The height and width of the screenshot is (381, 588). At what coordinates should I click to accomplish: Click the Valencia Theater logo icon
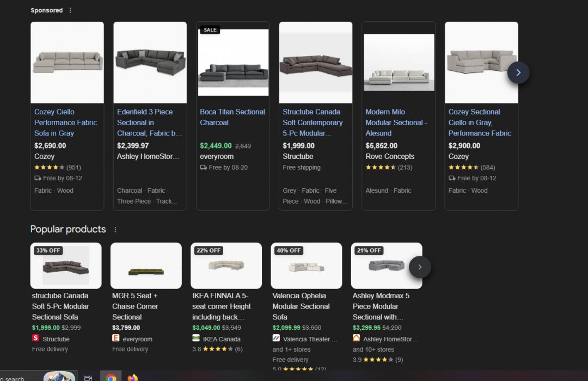pyautogui.click(x=276, y=338)
